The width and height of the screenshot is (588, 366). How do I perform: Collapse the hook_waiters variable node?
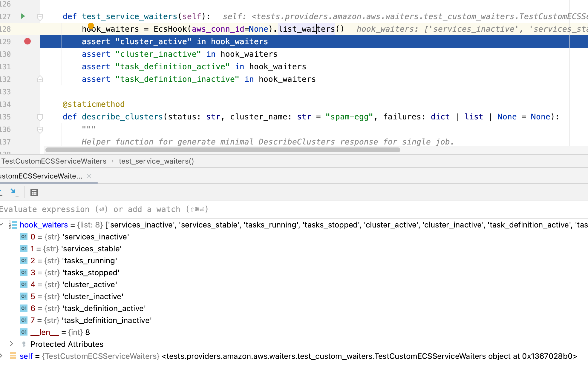tap(2, 224)
